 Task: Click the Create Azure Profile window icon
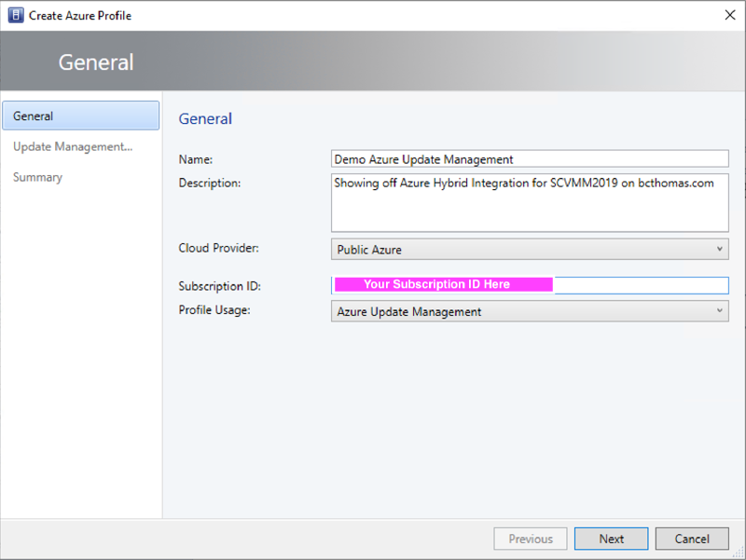click(15, 15)
